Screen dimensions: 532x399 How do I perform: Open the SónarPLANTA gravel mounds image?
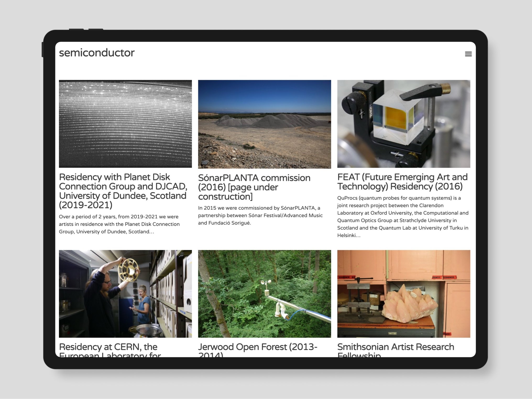[x=264, y=124]
